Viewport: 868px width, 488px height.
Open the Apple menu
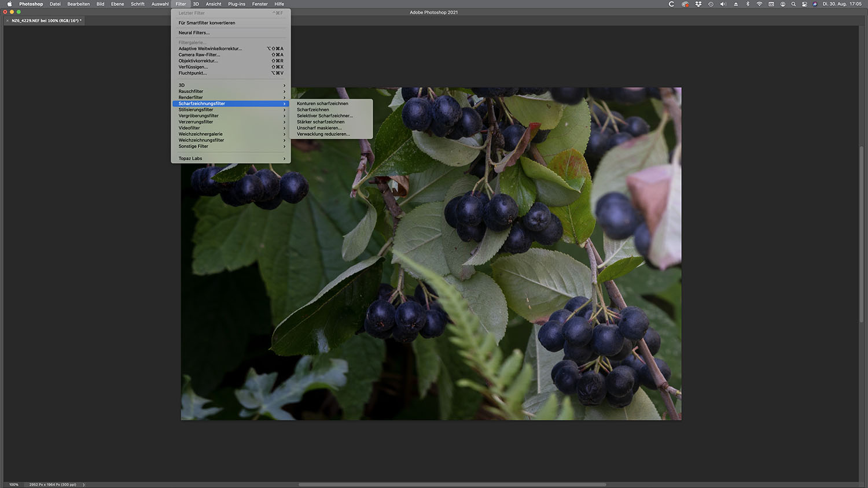9,4
